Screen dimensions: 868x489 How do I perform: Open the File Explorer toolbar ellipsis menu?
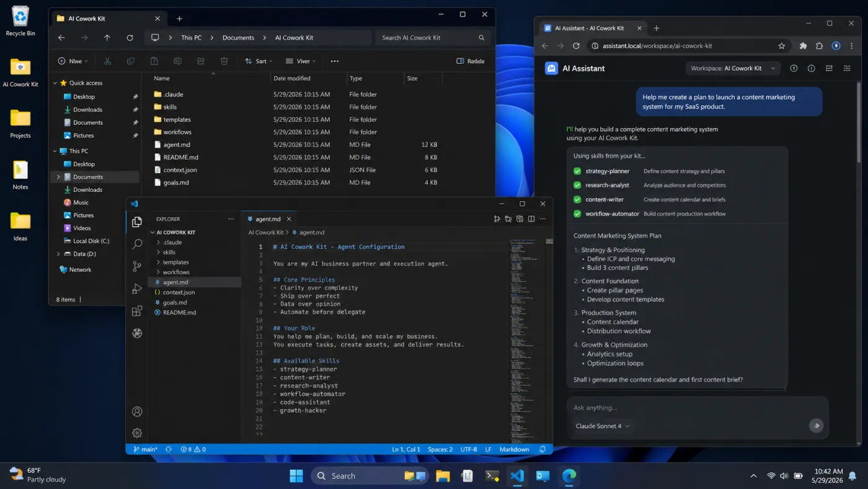point(335,61)
